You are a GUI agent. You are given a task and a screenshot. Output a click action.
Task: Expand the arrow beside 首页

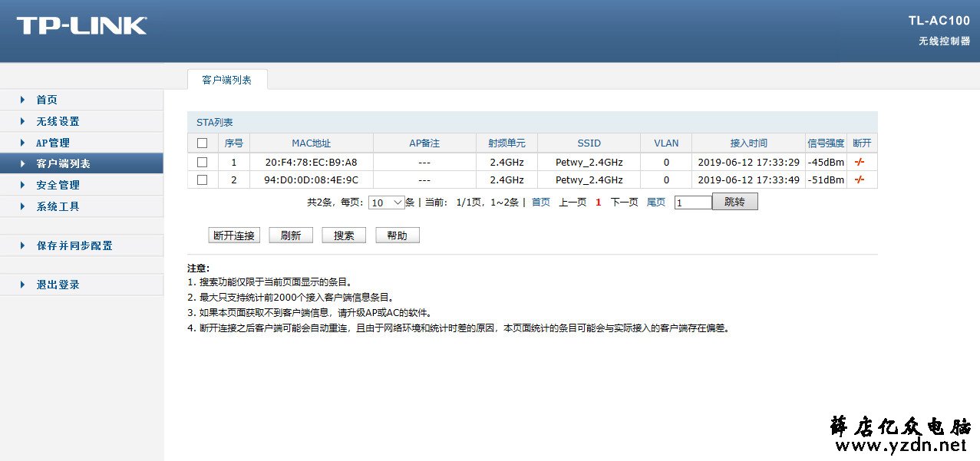(x=23, y=100)
